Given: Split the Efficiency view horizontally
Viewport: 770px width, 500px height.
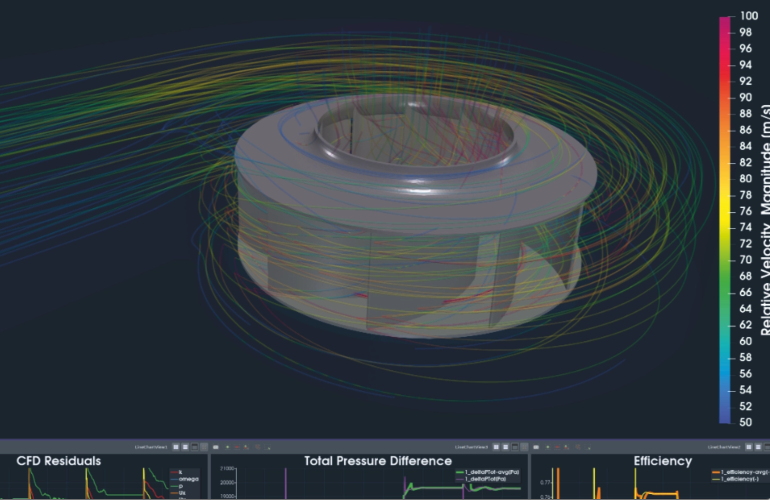Looking at the screenshot, I should point(747,446).
